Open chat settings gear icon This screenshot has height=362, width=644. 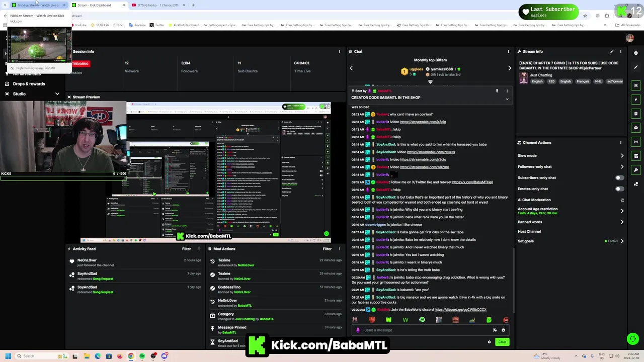(x=489, y=342)
